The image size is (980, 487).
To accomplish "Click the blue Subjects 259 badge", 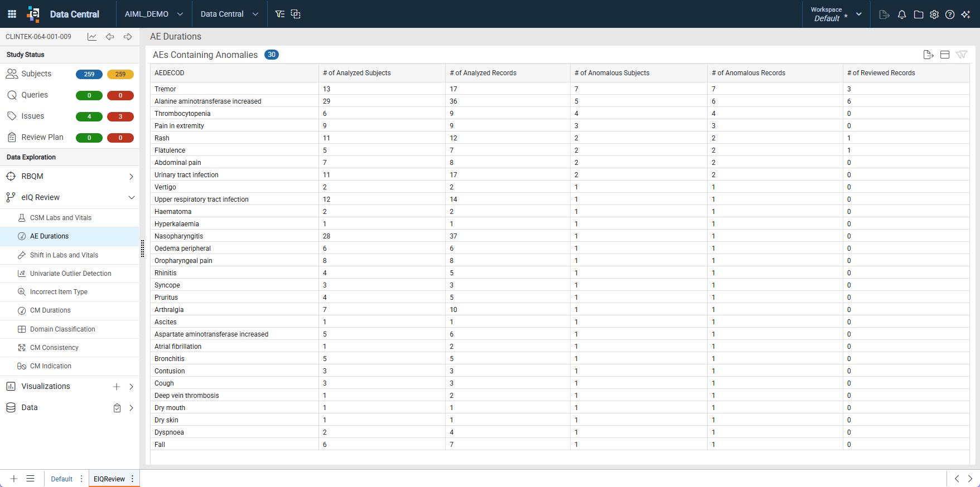I will (x=89, y=74).
